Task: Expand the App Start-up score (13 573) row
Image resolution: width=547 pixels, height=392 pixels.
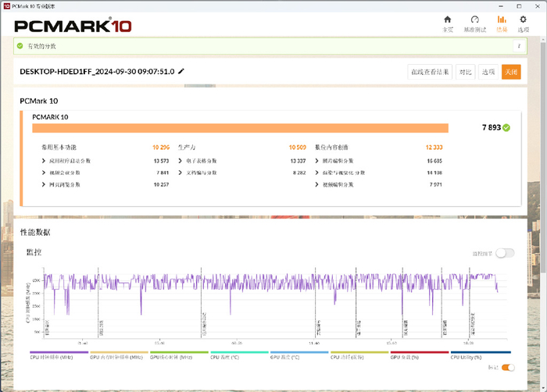Action: tap(45, 161)
